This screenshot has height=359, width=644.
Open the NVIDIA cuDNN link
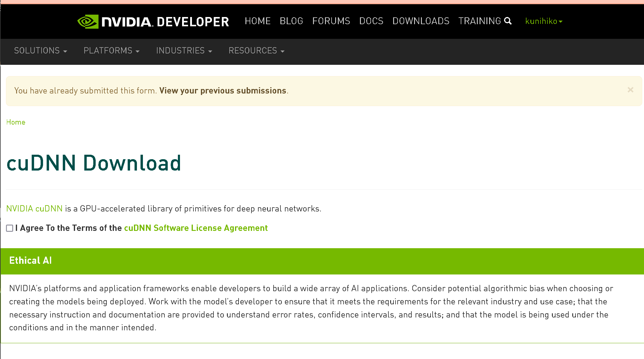(x=34, y=208)
